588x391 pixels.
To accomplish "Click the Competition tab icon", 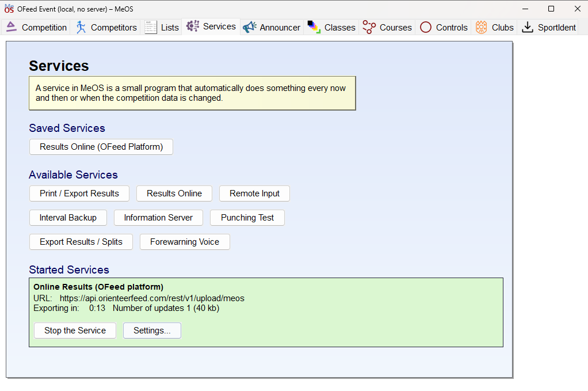I will (12, 27).
